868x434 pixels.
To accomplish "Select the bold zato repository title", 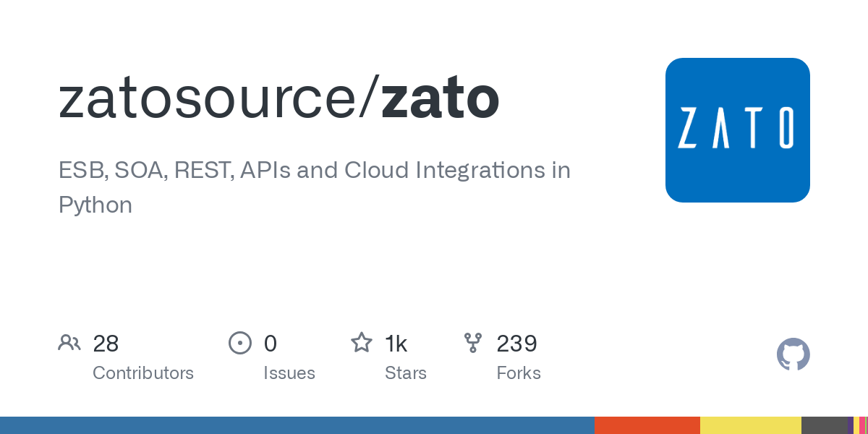I will pos(440,98).
